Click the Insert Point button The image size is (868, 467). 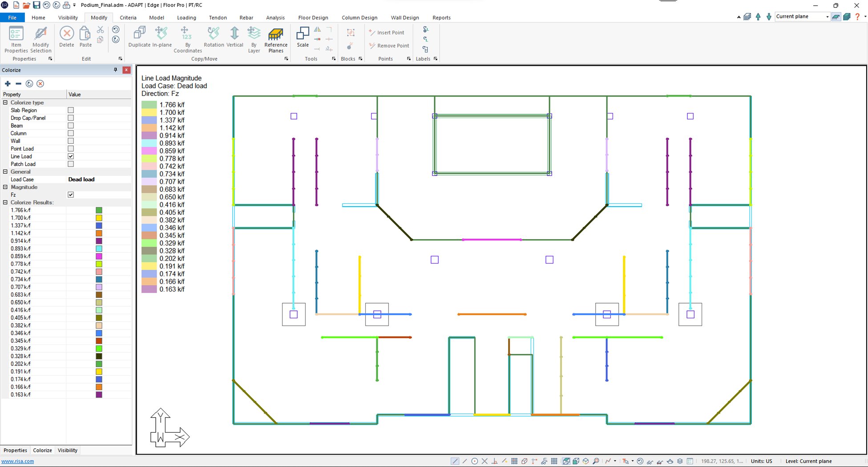[x=387, y=32]
